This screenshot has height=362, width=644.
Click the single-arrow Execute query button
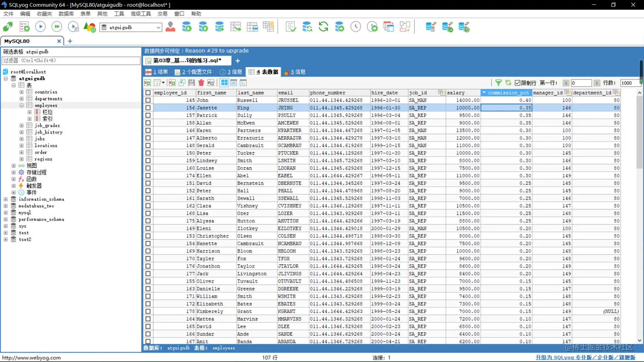(x=40, y=27)
